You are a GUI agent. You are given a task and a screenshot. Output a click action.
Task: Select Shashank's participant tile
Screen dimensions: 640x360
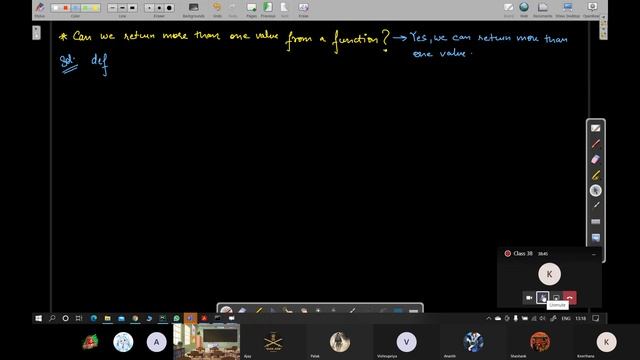(540, 342)
